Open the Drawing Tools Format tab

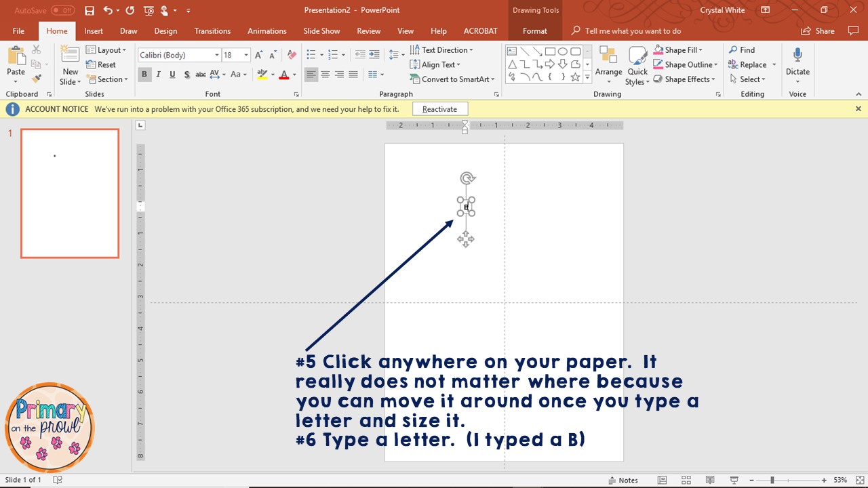point(535,30)
